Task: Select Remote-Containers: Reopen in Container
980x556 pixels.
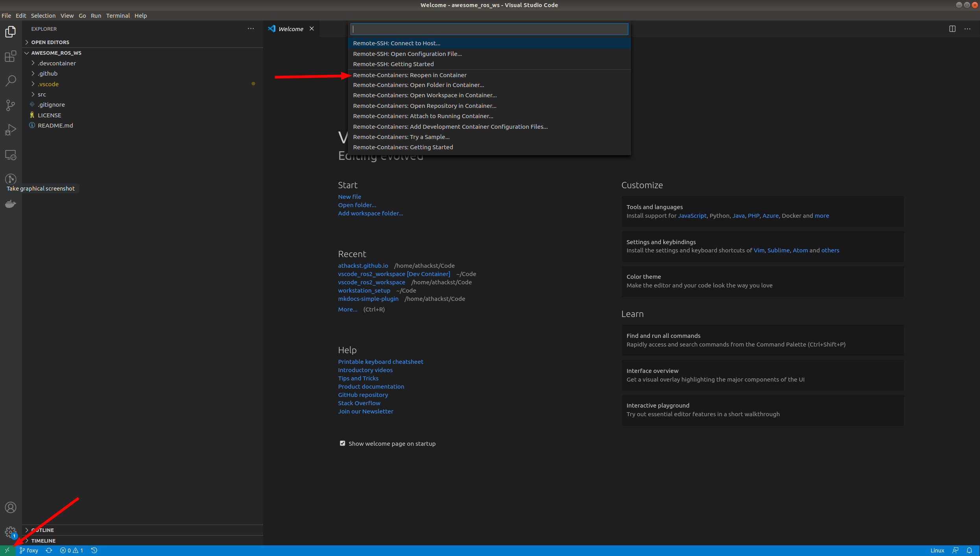Action: [x=410, y=75]
